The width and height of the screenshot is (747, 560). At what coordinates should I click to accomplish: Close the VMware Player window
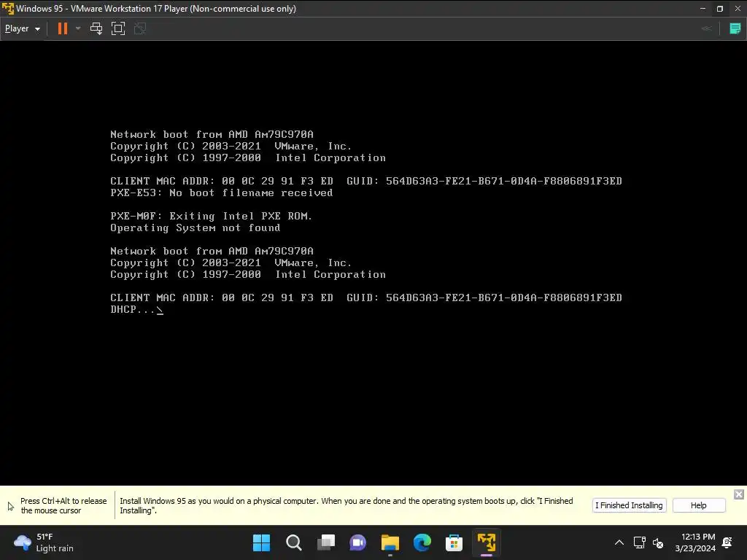tap(738, 9)
